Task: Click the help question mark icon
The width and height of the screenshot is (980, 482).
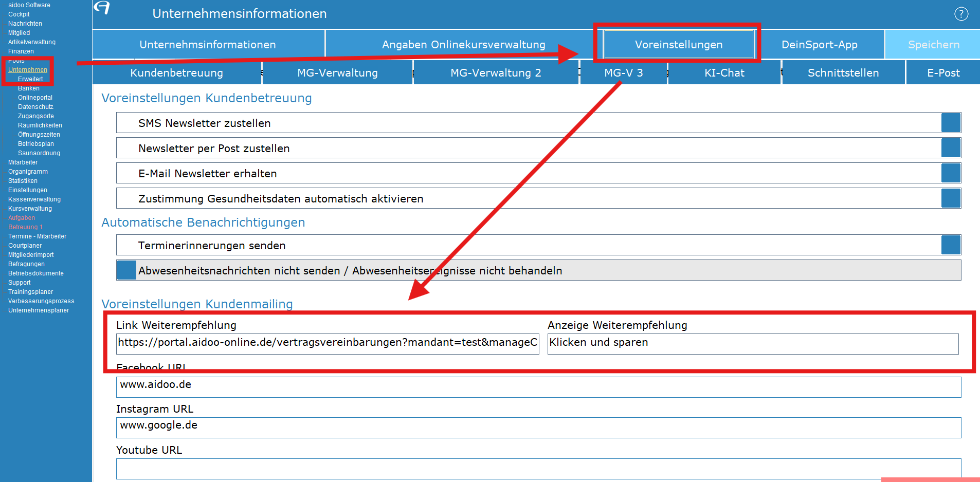Action: pos(961,14)
